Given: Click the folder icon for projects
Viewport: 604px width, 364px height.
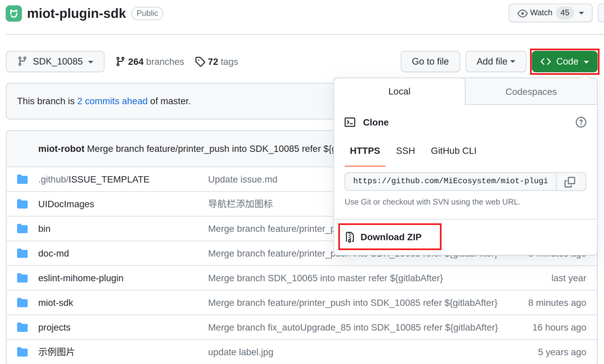Looking at the screenshot, I should click(x=22, y=327).
